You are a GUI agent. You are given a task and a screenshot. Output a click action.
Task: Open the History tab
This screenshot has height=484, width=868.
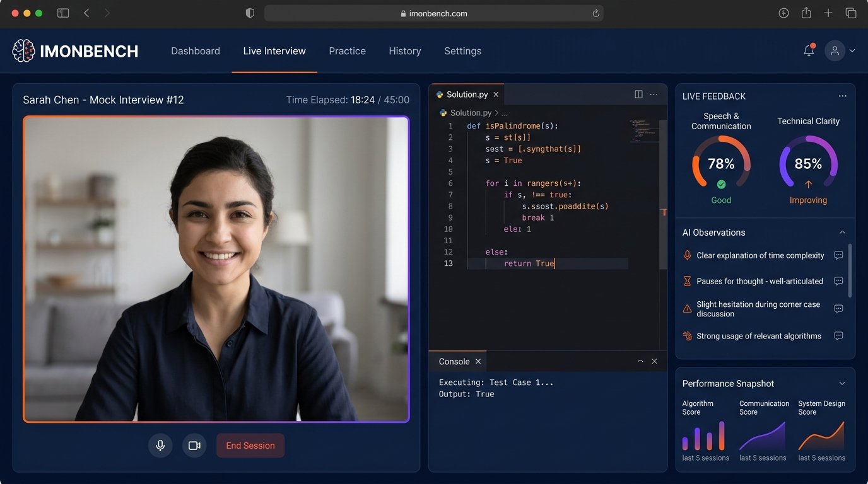coord(405,51)
